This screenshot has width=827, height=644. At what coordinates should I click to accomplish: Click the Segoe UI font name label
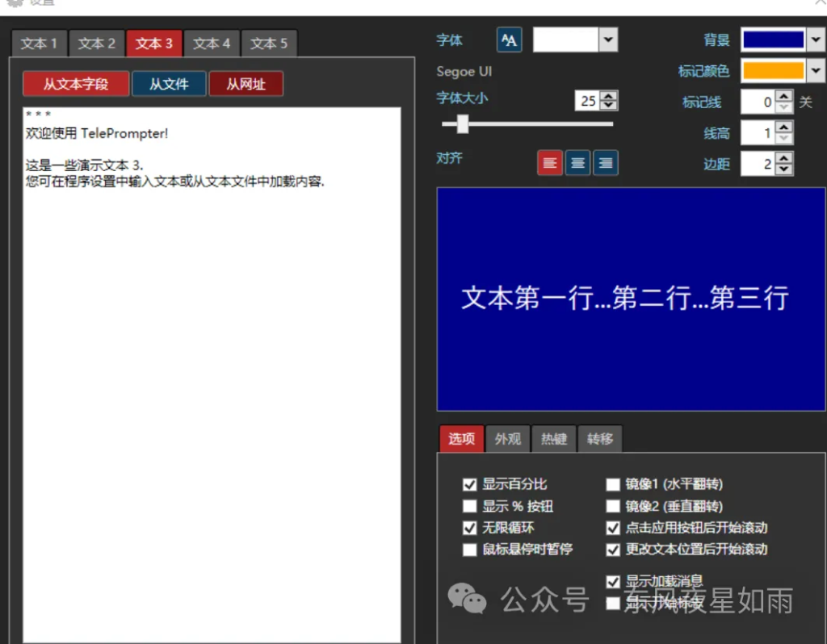coord(464,72)
